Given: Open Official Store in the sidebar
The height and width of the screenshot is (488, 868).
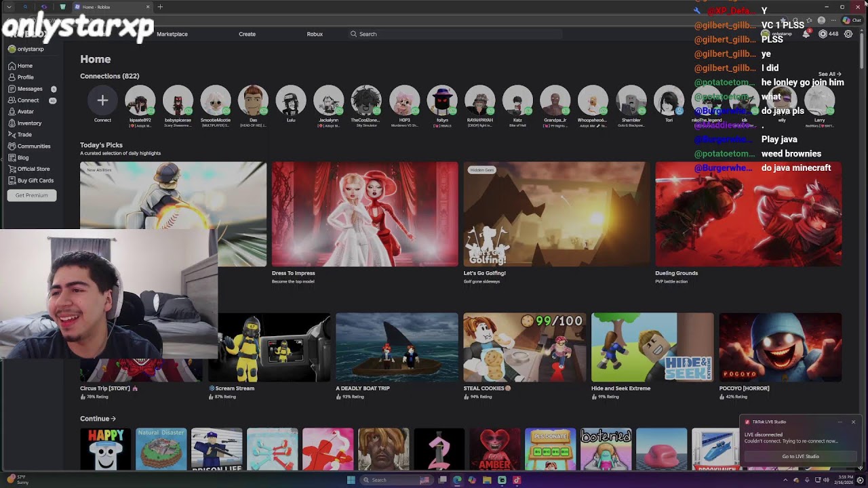Looking at the screenshot, I should click(29, 169).
